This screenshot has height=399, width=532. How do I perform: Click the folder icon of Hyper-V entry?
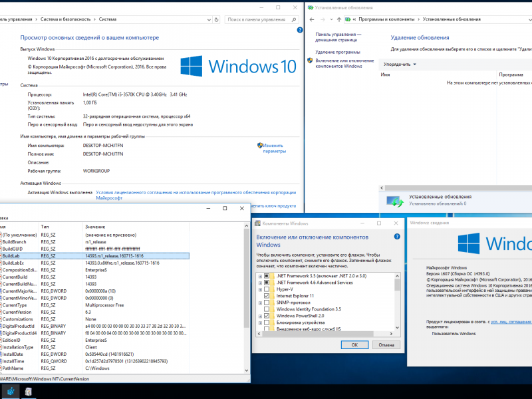pos(272,289)
